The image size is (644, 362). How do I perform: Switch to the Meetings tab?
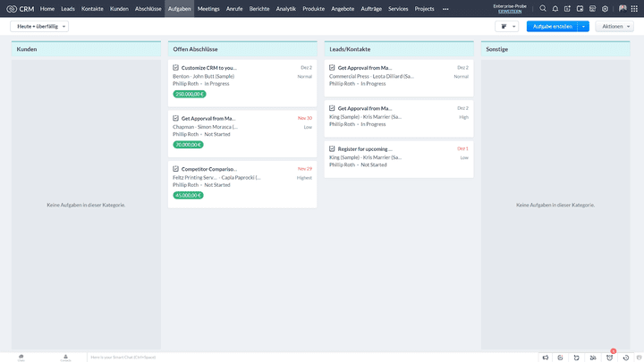[x=208, y=8]
